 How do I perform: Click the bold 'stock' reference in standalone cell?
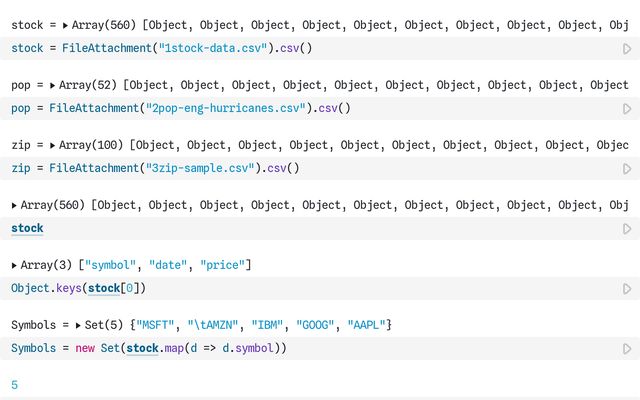click(27, 229)
